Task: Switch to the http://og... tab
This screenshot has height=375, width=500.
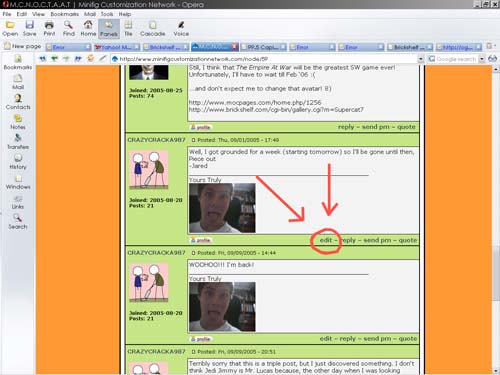Action: [x=459, y=47]
